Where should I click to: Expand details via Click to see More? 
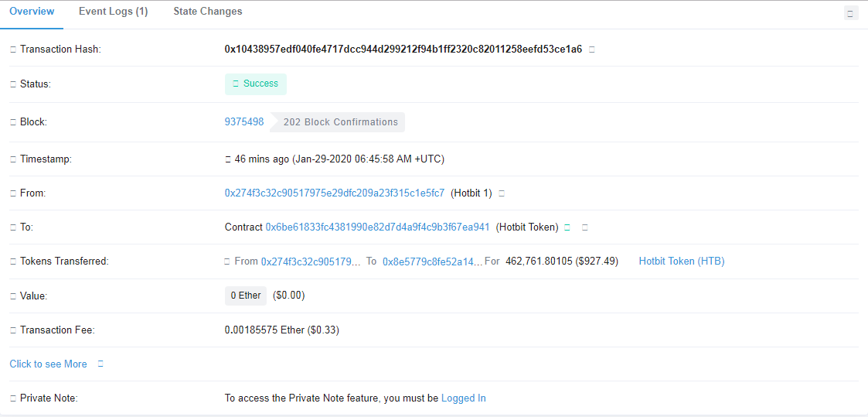(x=48, y=364)
